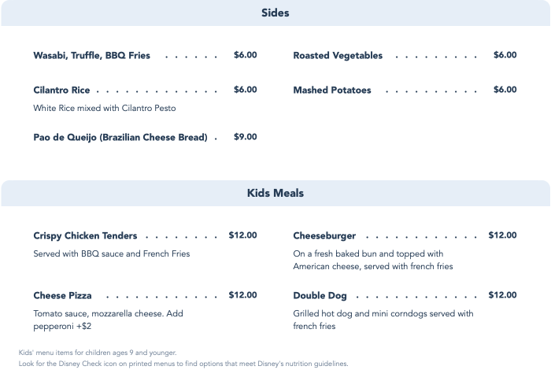Click the Roasted Vegetables item name
551x392 pixels.
[338, 56]
